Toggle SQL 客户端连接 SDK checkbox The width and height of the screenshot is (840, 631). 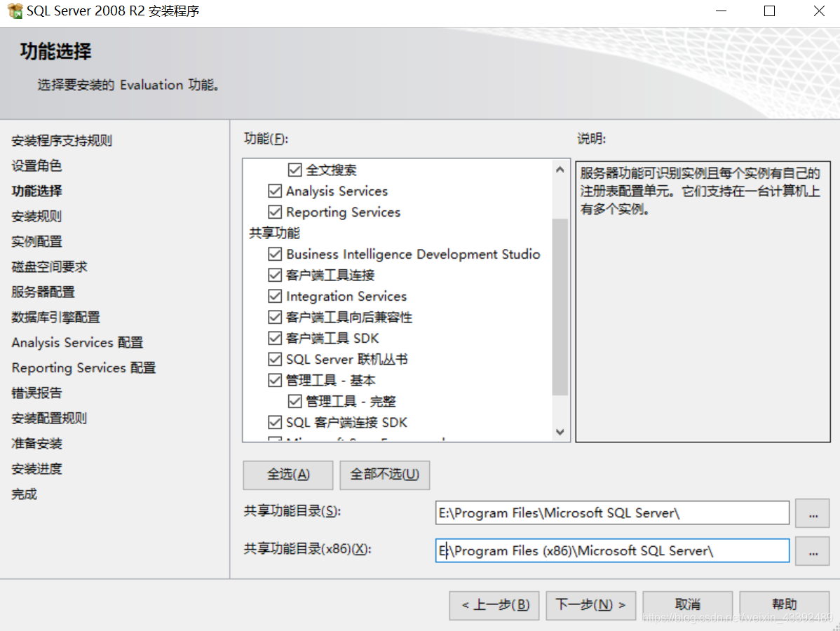[275, 422]
